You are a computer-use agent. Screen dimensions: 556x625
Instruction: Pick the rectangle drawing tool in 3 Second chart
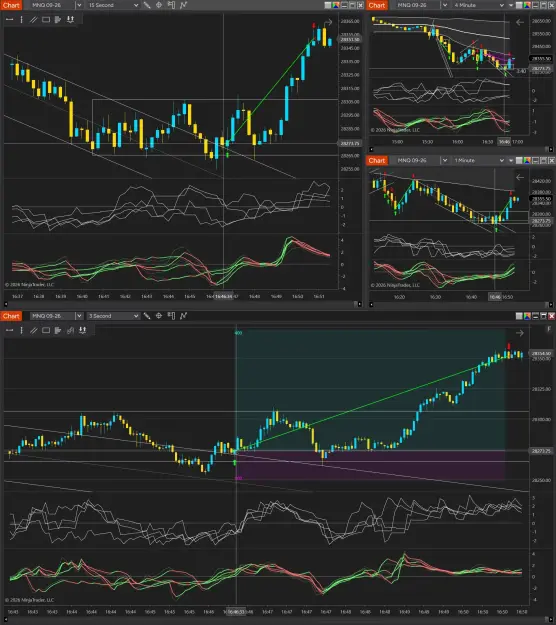pyautogui.click(x=46, y=330)
